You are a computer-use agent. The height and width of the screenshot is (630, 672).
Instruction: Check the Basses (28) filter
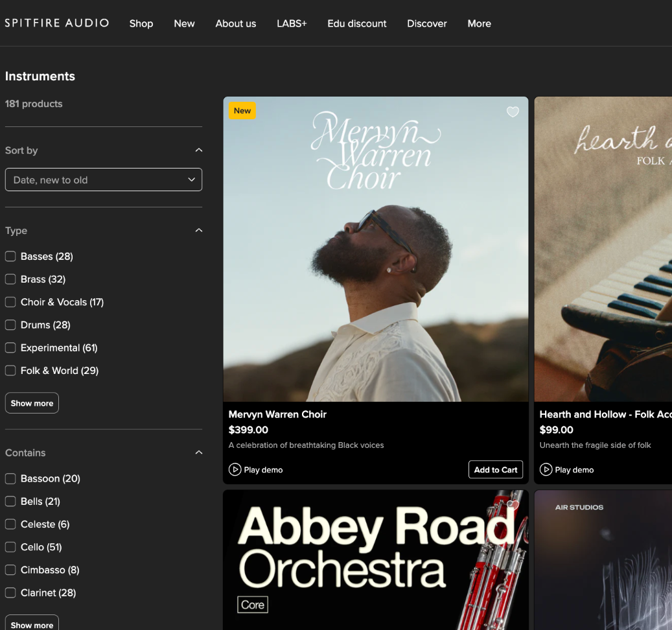10,256
